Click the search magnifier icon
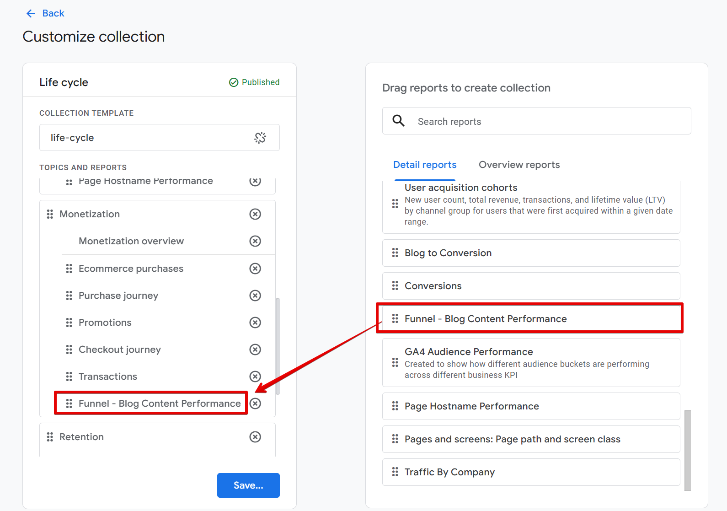 (399, 121)
